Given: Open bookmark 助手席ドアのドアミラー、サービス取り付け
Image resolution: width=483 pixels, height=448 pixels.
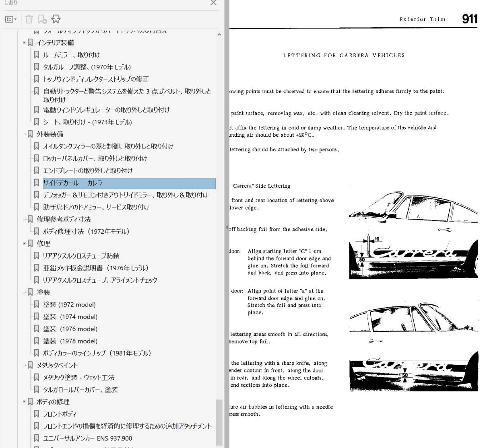Looking at the screenshot, I should click(96, 207).
